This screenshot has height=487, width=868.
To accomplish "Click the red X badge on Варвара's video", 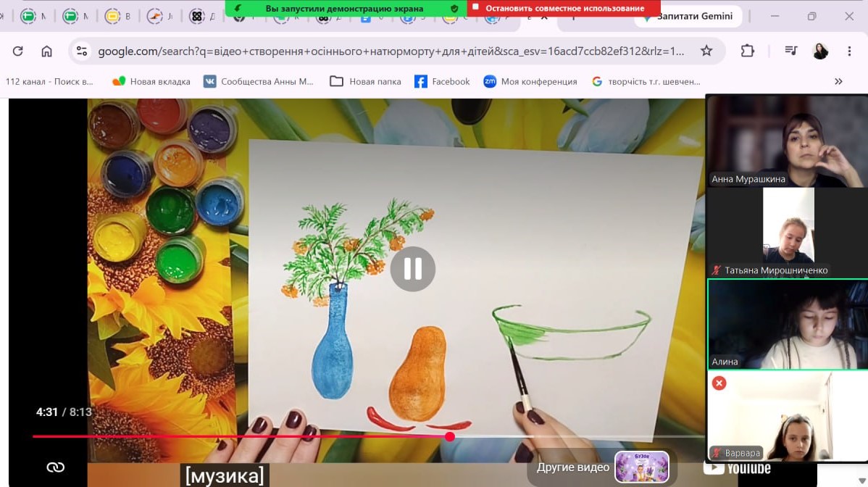I will point(719,383).
